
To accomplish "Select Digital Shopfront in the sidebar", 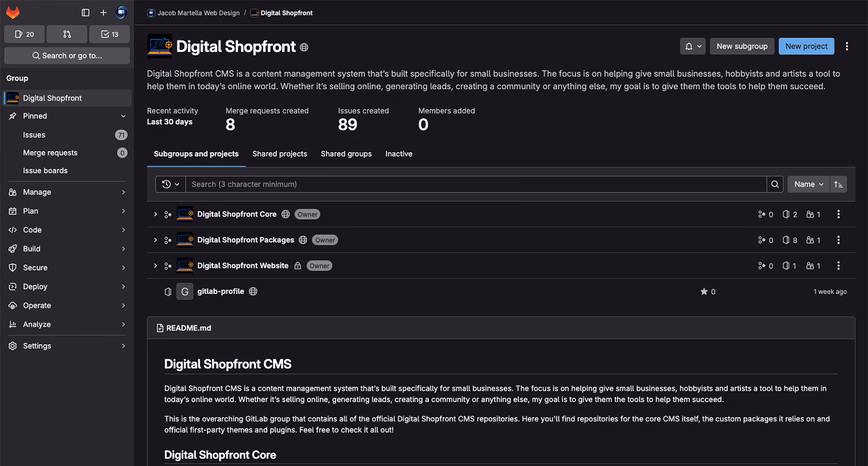I will pyautogui.click(x=67, y=98).
